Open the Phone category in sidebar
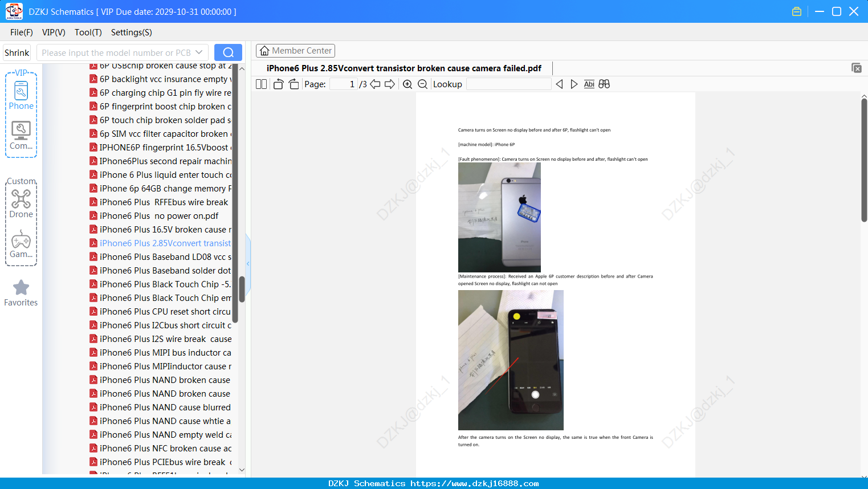The height and width of the screenshot is (489, 868). pos(21,96)
